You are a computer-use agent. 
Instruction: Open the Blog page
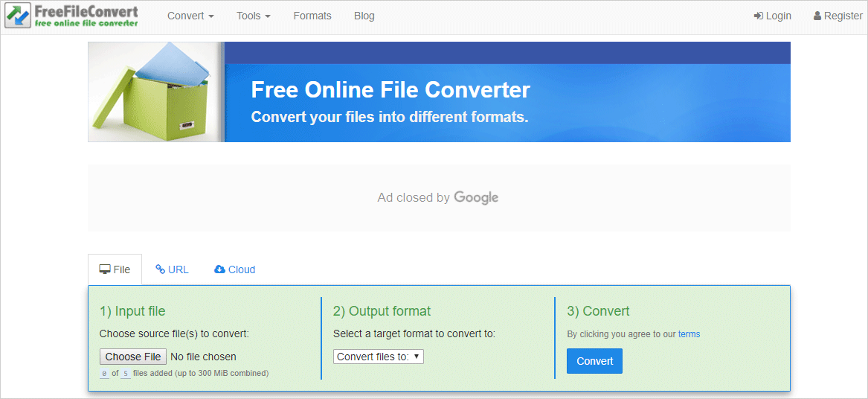[x=364, y=16]
